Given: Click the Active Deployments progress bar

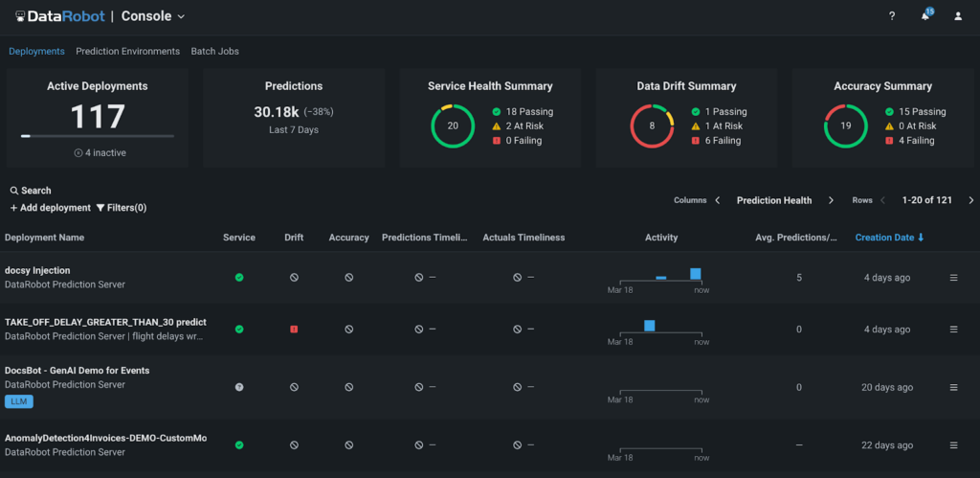Looking at the screenshot, I should click(x=98, y=136).
